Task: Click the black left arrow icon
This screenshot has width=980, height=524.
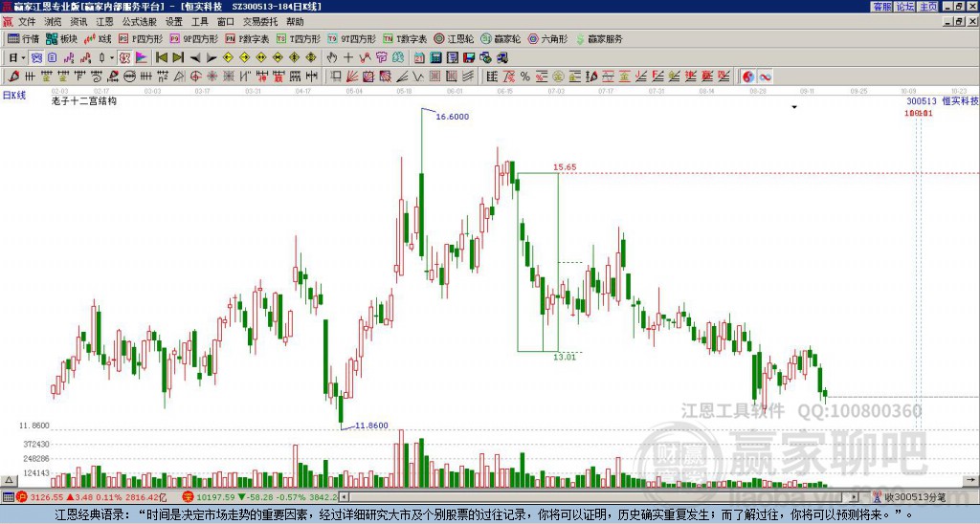Action: coord(195,57)
